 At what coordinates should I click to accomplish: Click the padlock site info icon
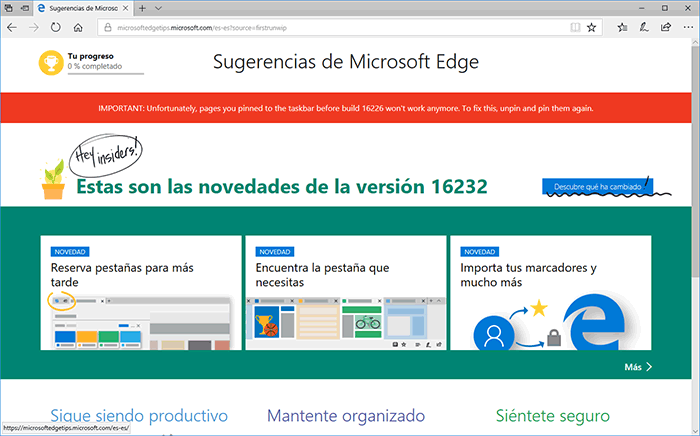(x=108, y=28)
